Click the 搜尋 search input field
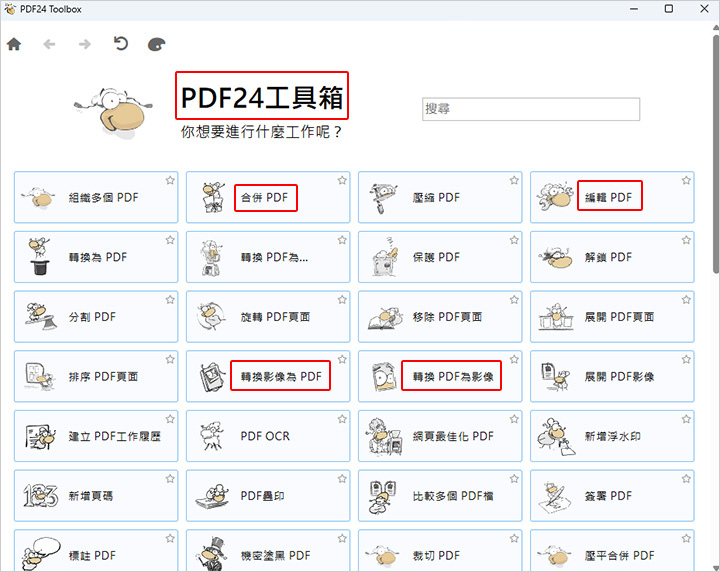Viewport: 720px width, 572px height. (531, 109)
